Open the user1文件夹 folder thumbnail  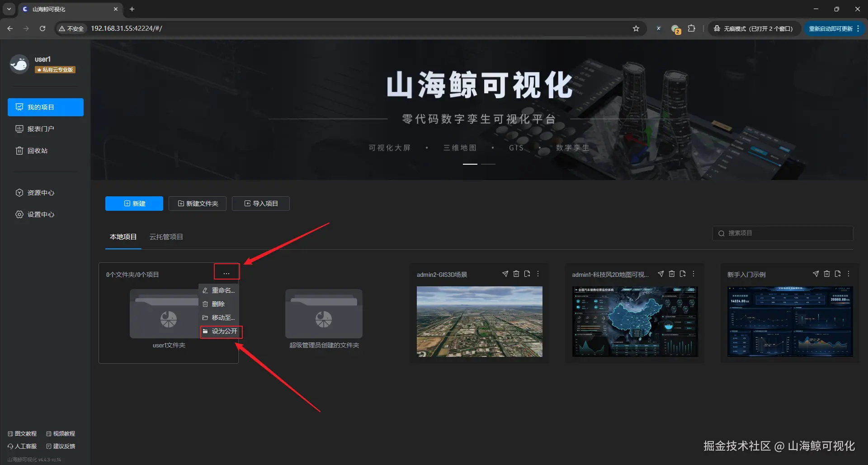(164, 314)
